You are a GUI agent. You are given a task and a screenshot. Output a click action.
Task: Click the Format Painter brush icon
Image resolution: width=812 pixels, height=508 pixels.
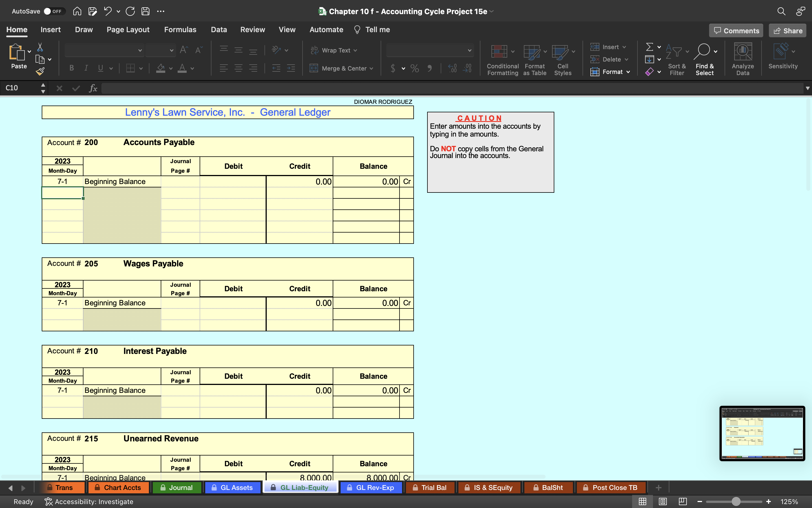click(40, 71)
